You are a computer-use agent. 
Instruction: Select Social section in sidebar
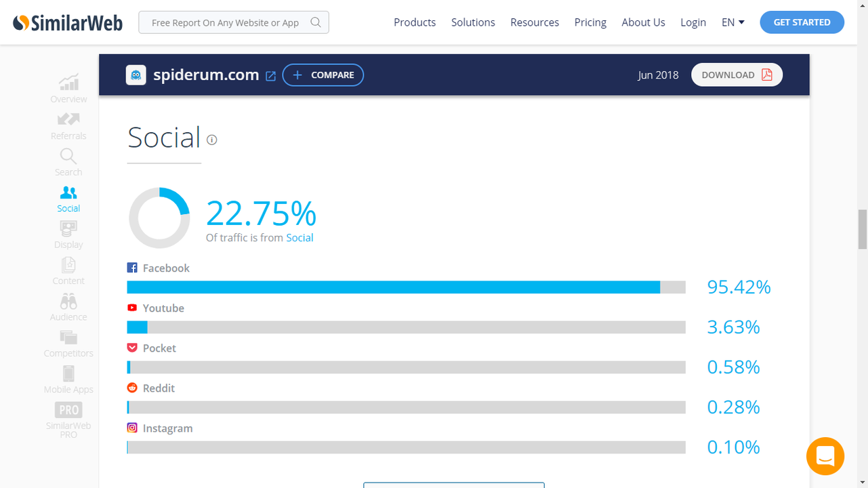[68, 199]
